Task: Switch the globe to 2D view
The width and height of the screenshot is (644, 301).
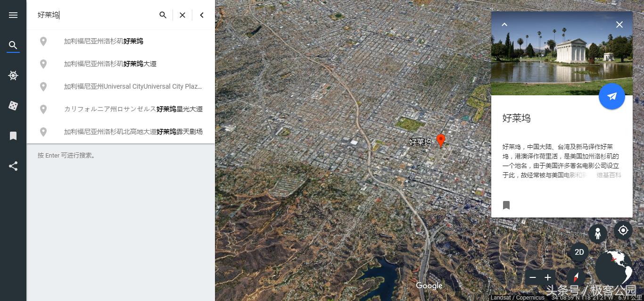Action: [x=579, y=252]
